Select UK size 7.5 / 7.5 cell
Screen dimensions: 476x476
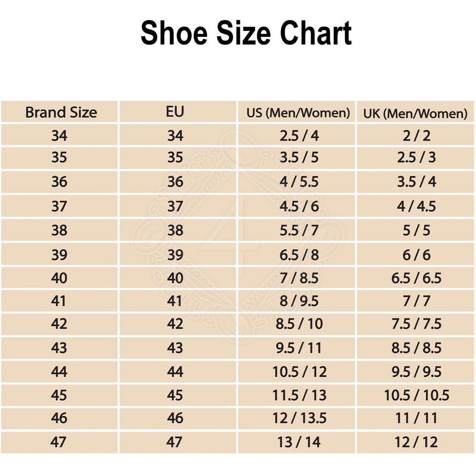click(x=416, y=324)
